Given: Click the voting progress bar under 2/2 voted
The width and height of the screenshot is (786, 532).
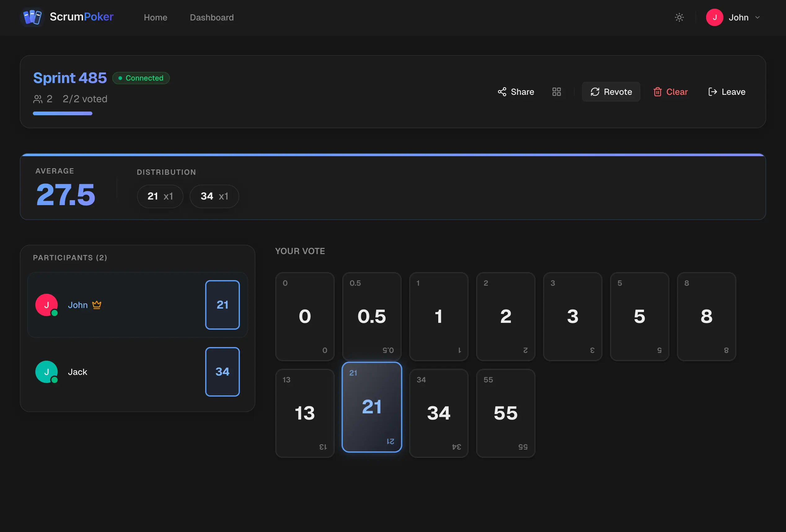Looking at the screenshot, I should pos(63,113).
